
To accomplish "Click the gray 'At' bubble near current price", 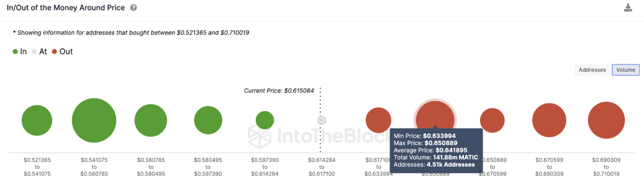I will 322,120.
